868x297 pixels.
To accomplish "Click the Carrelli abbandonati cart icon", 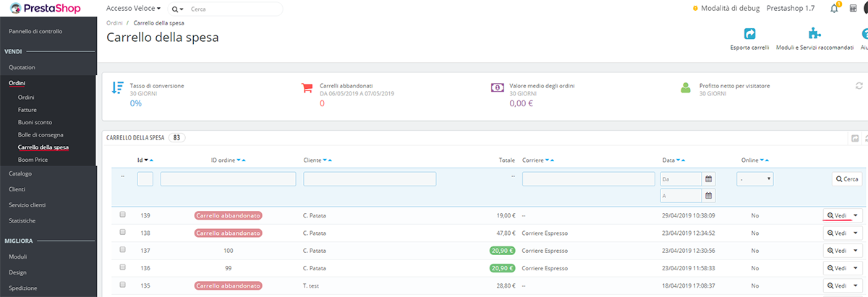I will pos(307,87).
